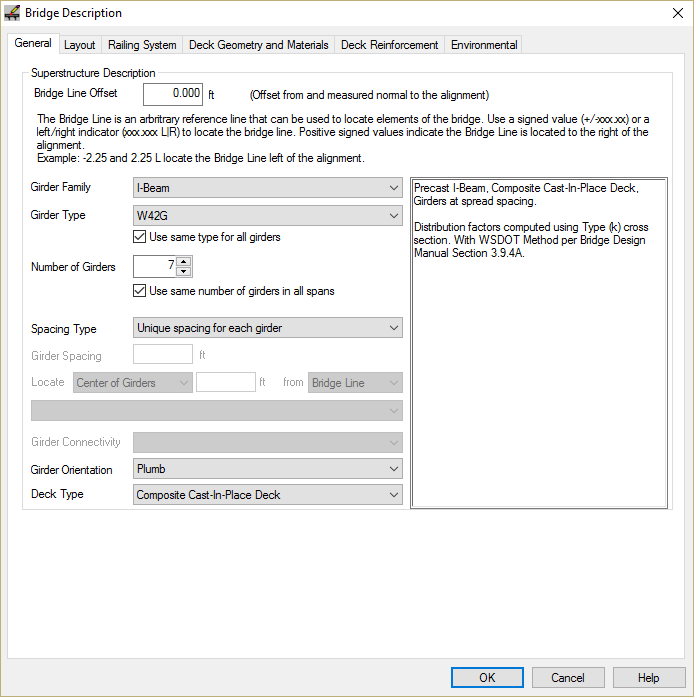Expand the Girder Orientation dropdown
Viewport: 694px width, 697px height.
click(x=267, y=469)
